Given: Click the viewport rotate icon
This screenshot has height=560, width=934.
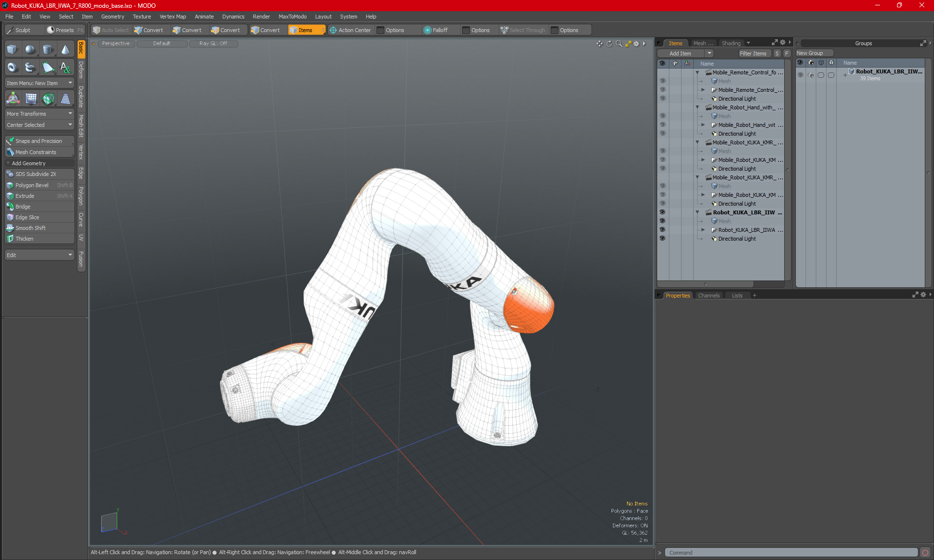Looking at the screenshot, I should tap(609, 44).
